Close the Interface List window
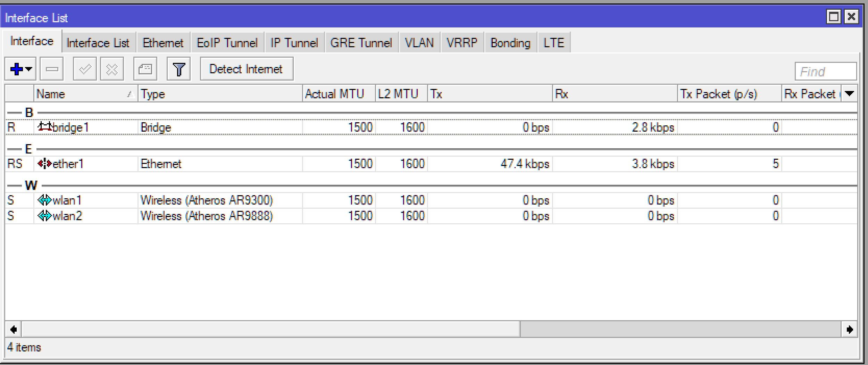This screenshot has width=868, height=365. click(851, 16)
